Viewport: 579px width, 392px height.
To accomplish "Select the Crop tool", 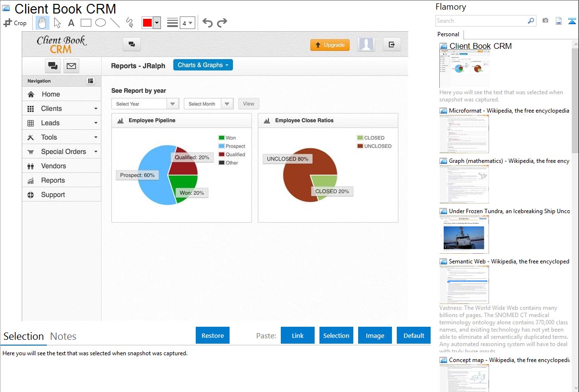I will (x=15, y=23).
